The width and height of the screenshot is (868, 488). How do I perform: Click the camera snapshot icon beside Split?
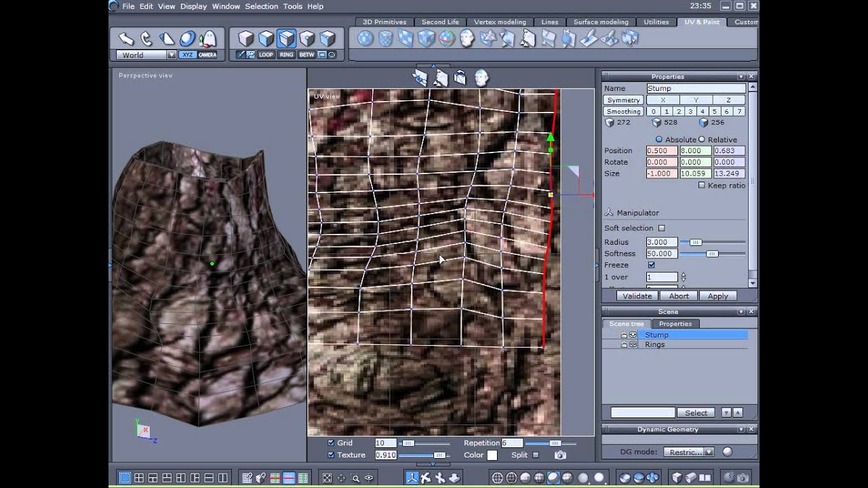pyautogui.click(x=560, y=455)
